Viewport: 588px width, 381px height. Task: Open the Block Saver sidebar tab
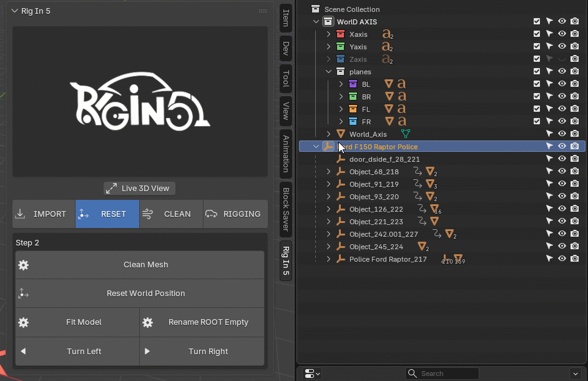point(286,209)
